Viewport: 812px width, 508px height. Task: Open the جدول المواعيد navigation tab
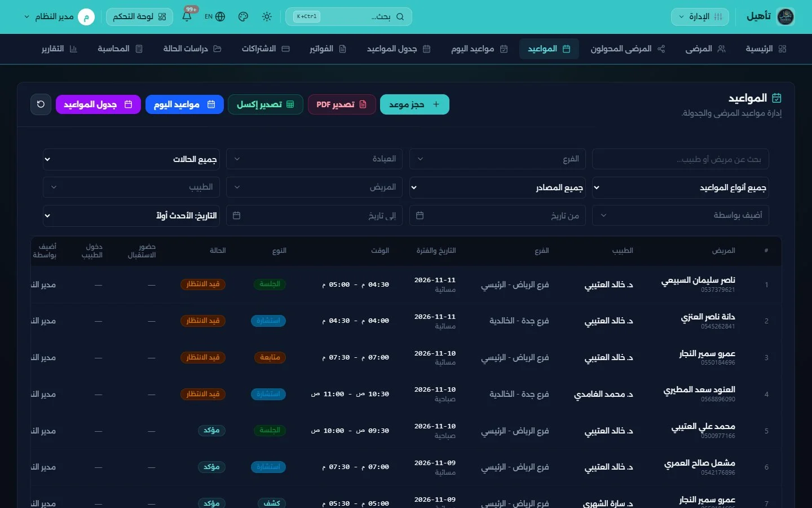(399, 49)
